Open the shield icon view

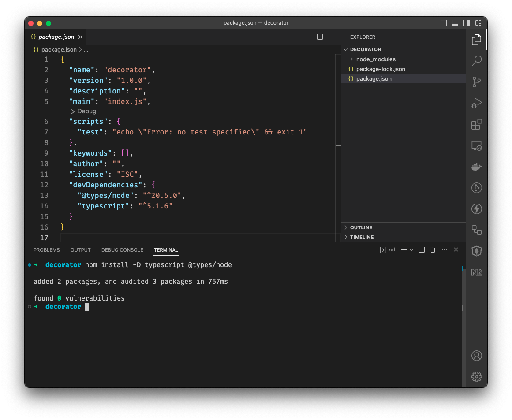pos(476,251)
